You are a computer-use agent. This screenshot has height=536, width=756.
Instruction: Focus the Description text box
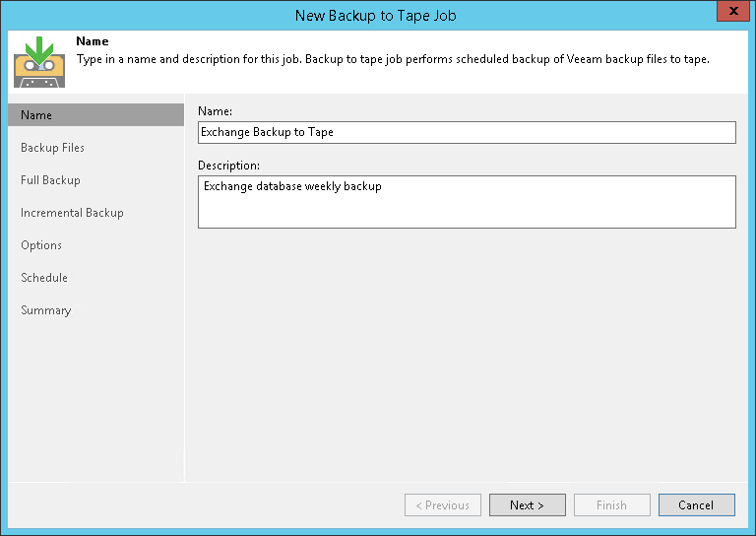coord(467,202)
